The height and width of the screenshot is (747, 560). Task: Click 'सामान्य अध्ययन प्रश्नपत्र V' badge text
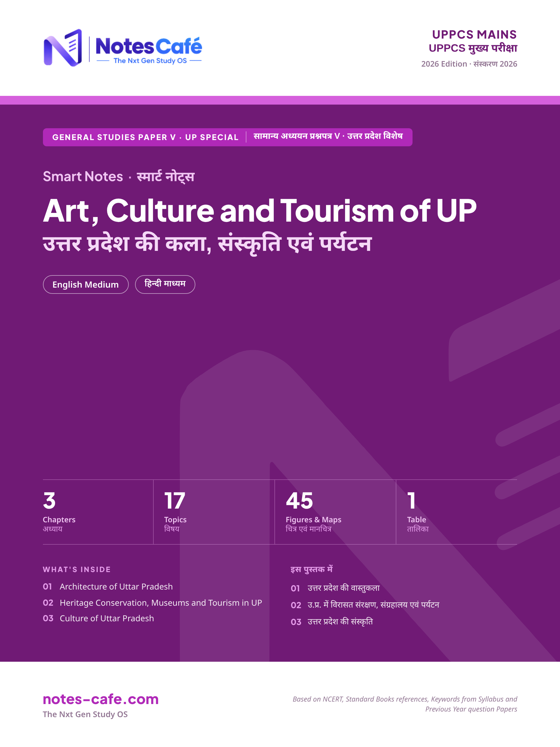click(296, 136)
